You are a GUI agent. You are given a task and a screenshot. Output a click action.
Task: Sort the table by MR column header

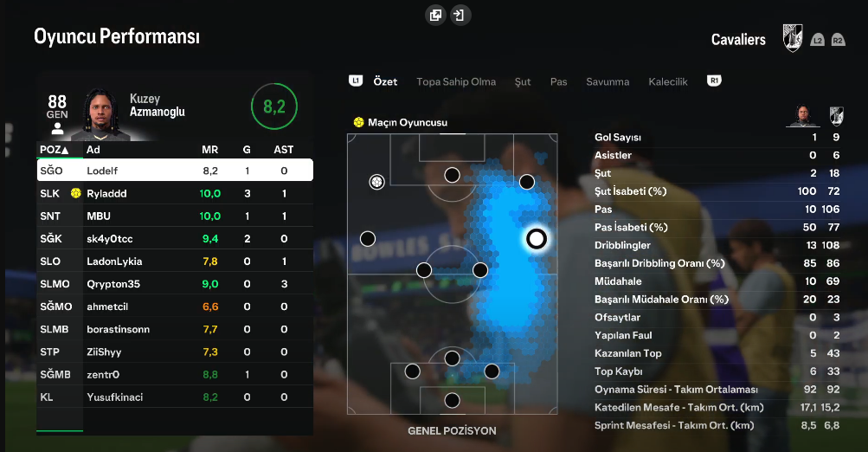(209, 150)
